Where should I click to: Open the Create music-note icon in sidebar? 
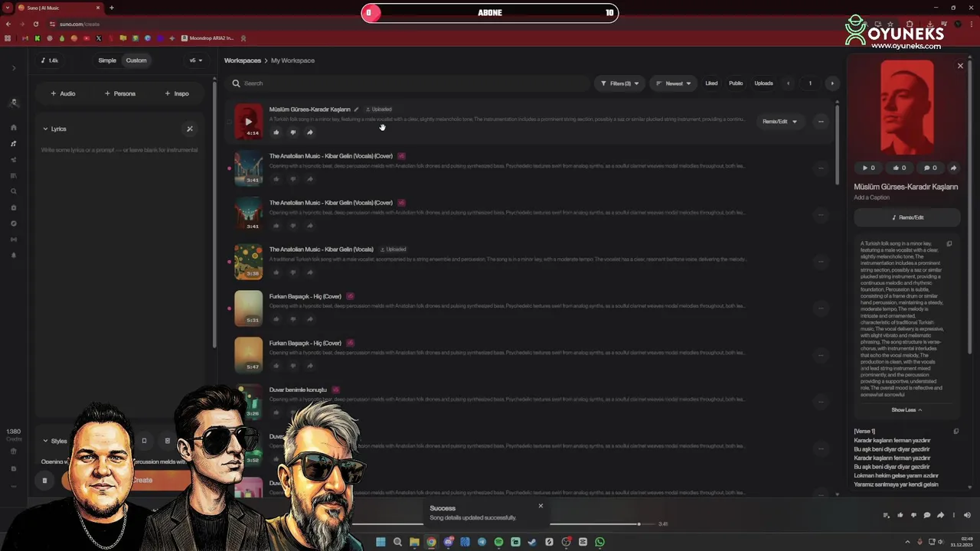14,144
